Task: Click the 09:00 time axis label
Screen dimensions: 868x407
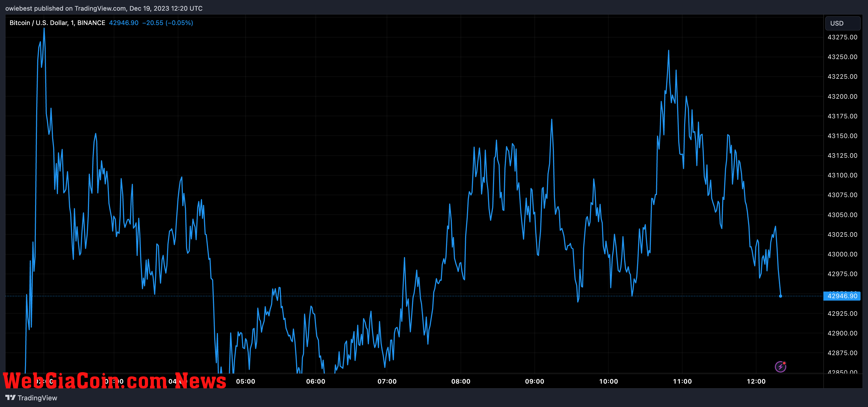Action: (x=534, y=381)
